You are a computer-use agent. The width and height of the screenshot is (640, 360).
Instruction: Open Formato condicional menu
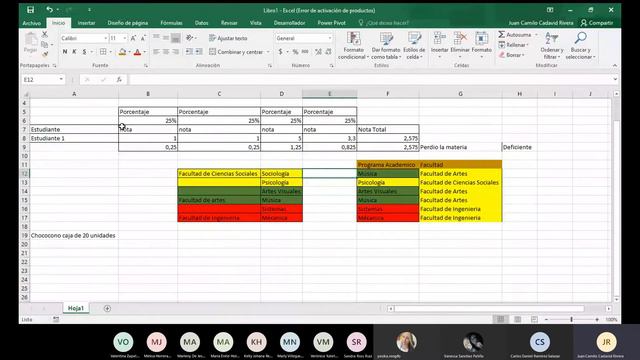[x=353, y=45]
